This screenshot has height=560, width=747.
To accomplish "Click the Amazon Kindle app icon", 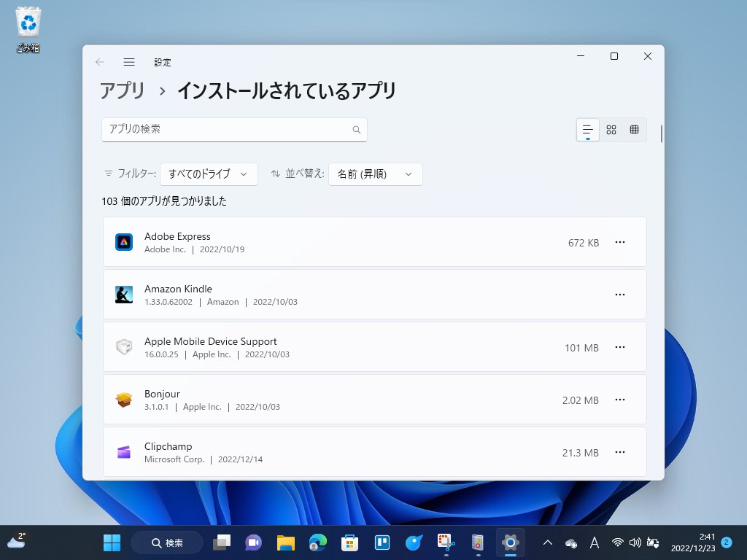I will tap(124, 294).
